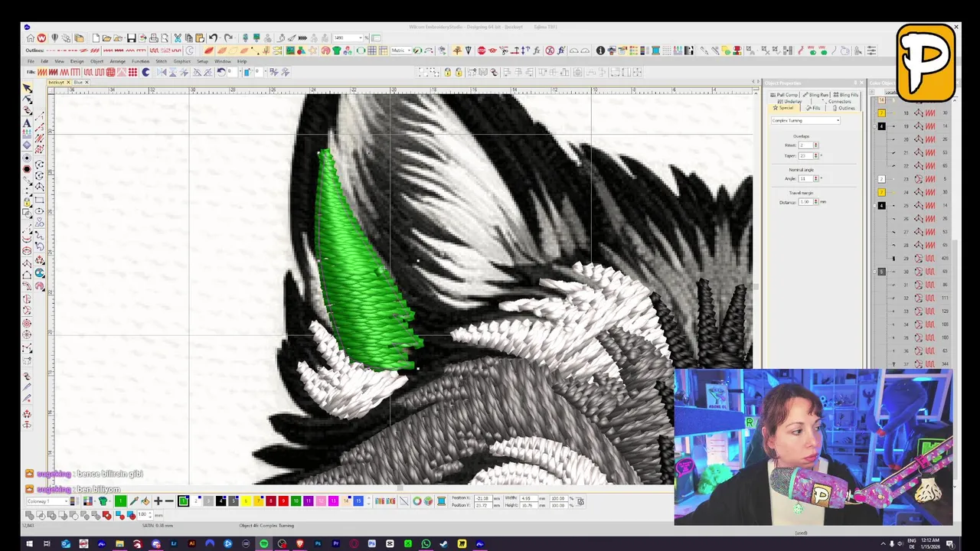Open the Connectors properties tab
The image size is (980, 551).
pyautogui.click(x=837, y=102)
